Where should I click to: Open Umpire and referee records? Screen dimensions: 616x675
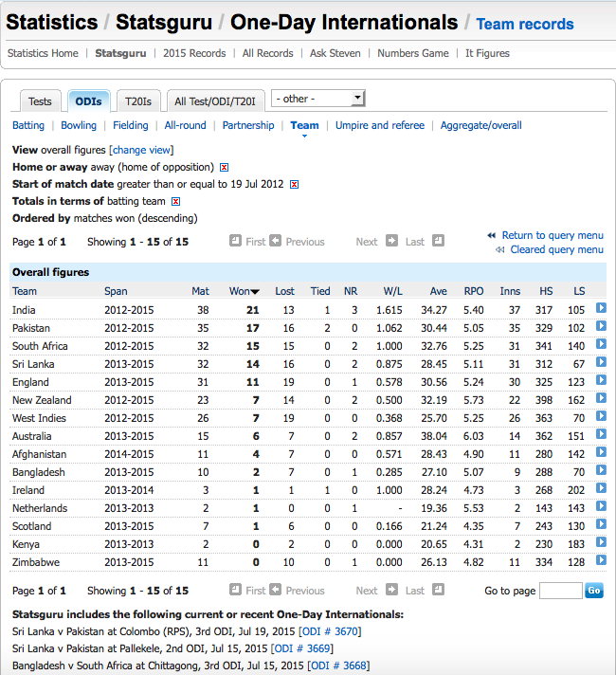point(380,125)
